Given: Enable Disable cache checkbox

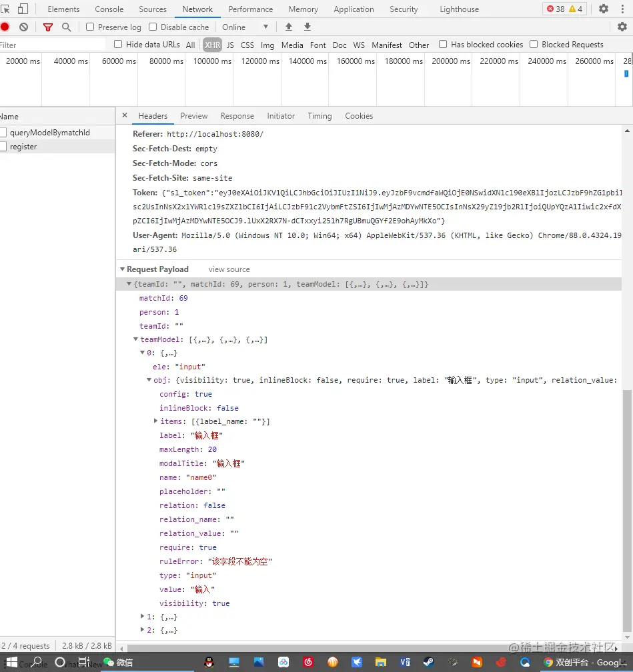Looking at the screenshot, I should (153, 27).
